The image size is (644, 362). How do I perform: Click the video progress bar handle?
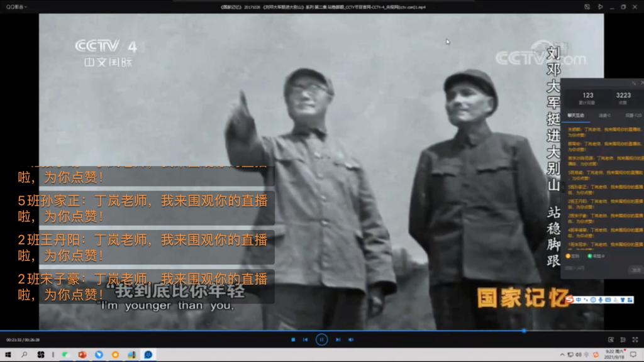pos(524,331)
